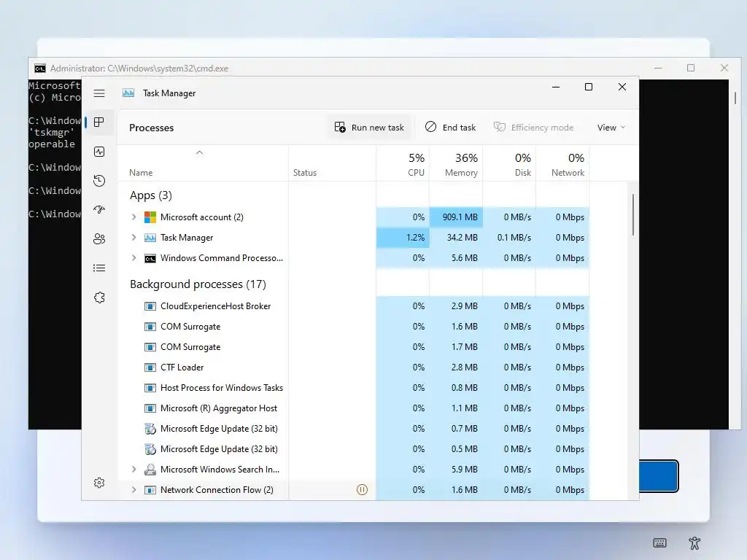Viewport: 747px width, 560px height.
Task: Expand the Windows Command Processor row
Action: coord(134,258)
